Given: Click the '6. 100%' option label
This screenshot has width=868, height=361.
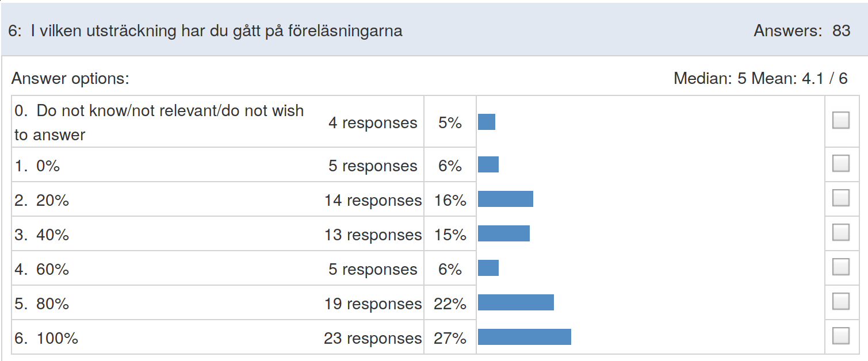Looking at the screenshot, I should pyautogui.click(x=46, y=339).
